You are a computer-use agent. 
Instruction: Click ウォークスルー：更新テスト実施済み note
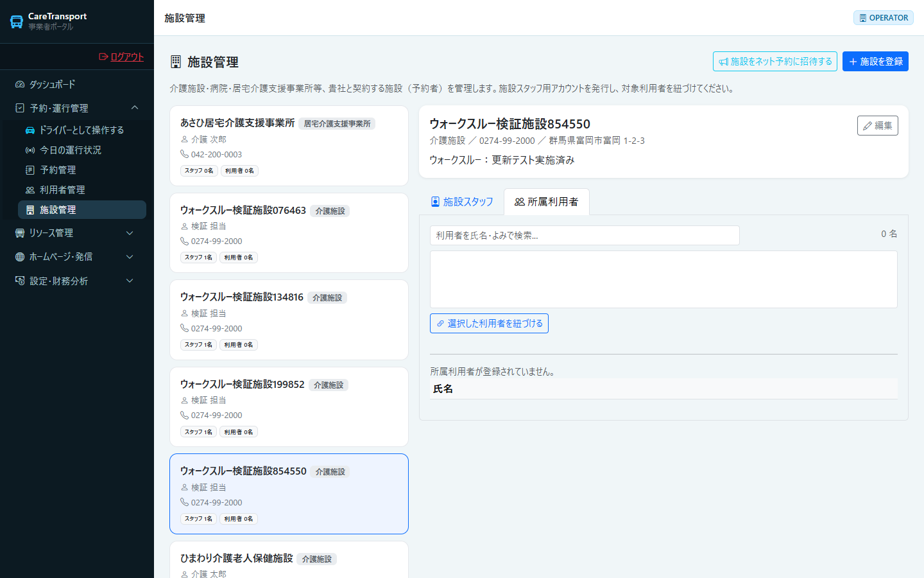coord(502,160)
